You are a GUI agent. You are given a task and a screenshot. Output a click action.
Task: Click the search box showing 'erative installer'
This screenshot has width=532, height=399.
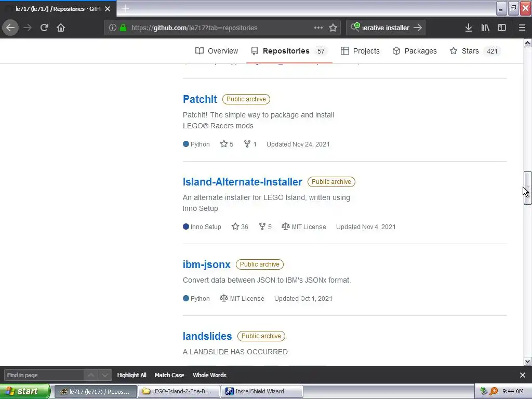[385, 28]
